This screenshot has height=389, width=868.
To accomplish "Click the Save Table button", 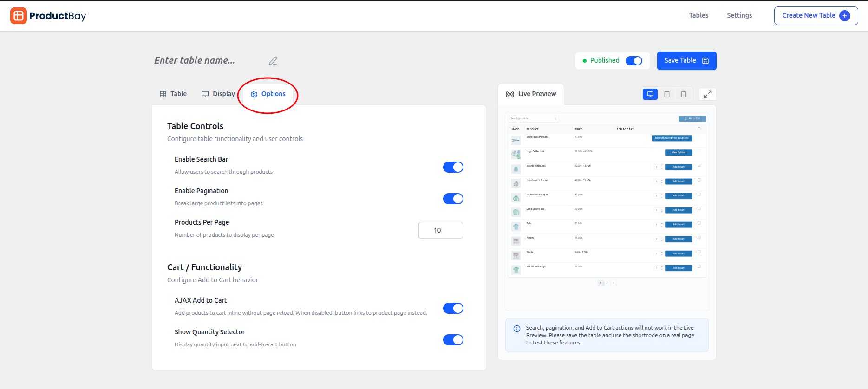I will [686, 61].
